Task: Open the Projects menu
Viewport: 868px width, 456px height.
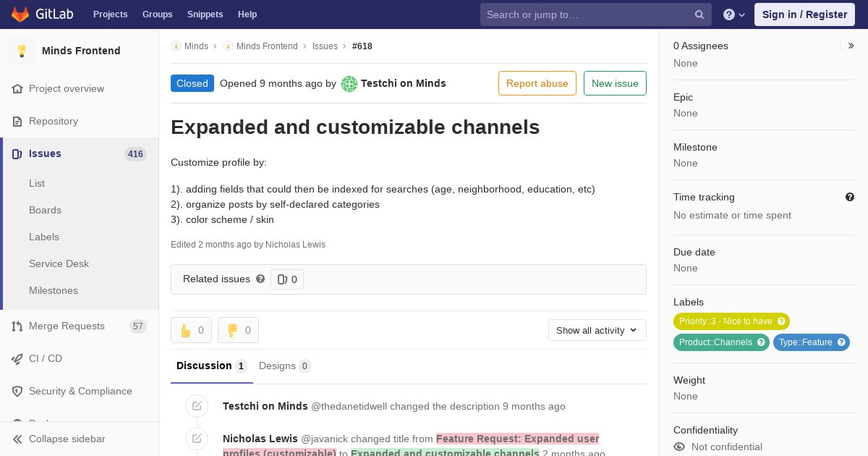Action: point(111,14)
